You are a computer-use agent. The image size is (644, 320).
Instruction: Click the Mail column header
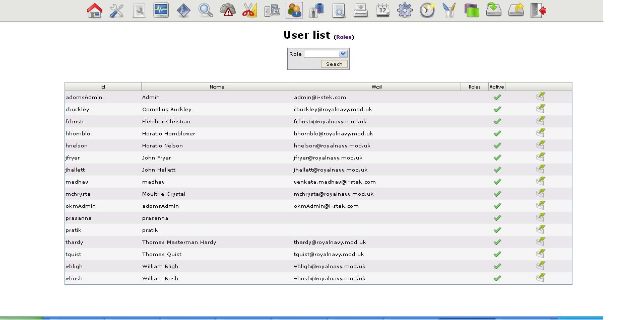click(x=376, y=86)
